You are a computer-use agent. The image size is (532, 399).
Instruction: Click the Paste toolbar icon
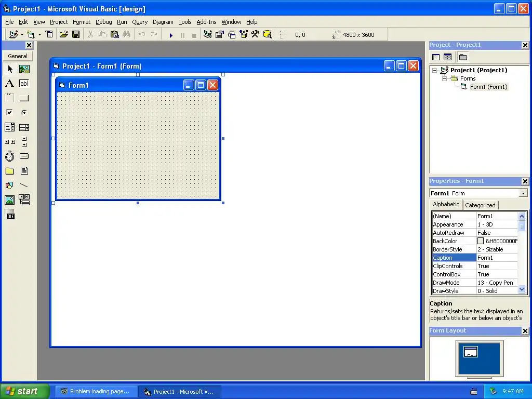(115, 35)
